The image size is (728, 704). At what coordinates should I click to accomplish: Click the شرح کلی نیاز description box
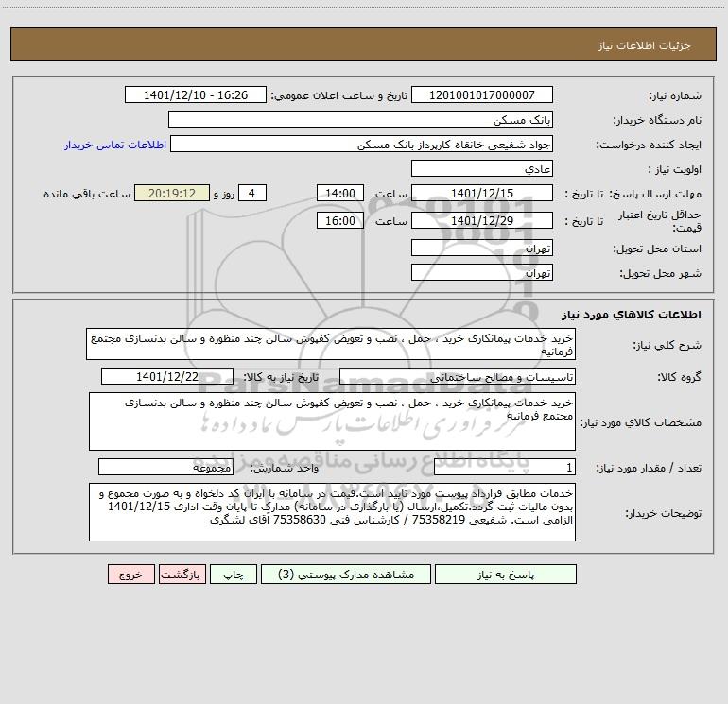(331, 344)
